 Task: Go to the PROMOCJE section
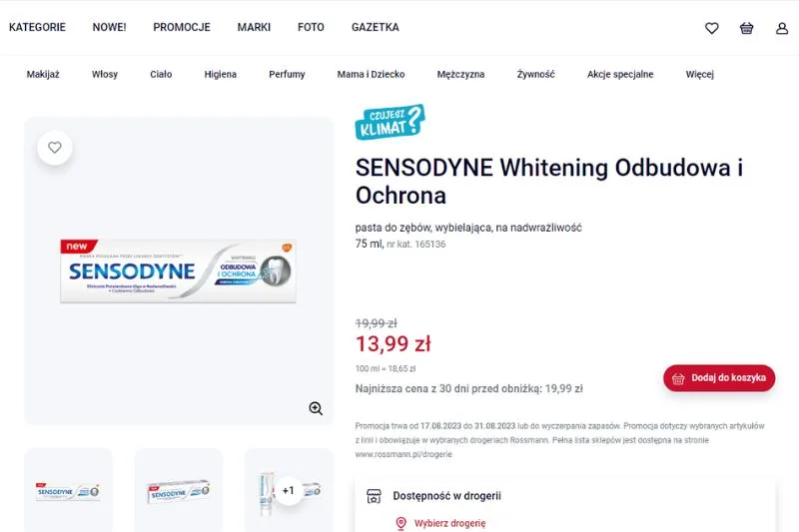[182, 27]
